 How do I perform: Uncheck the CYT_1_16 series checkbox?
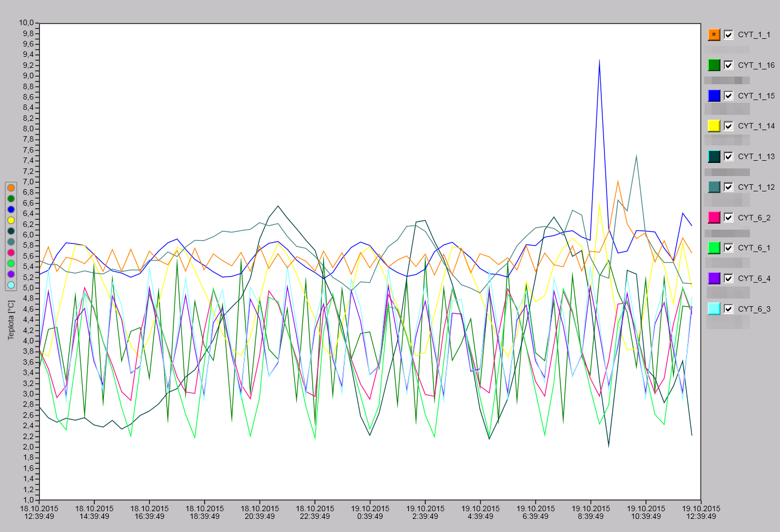(x=729, y=65)
